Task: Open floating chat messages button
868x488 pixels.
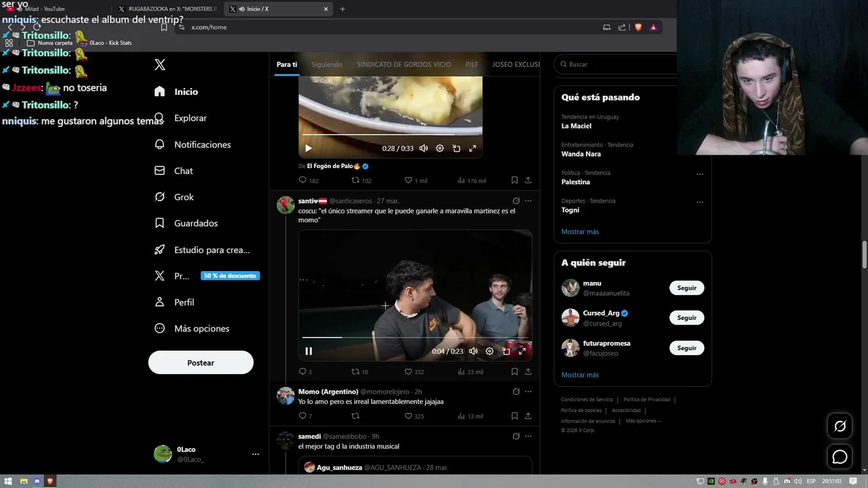Action: [x=840, y=457]
